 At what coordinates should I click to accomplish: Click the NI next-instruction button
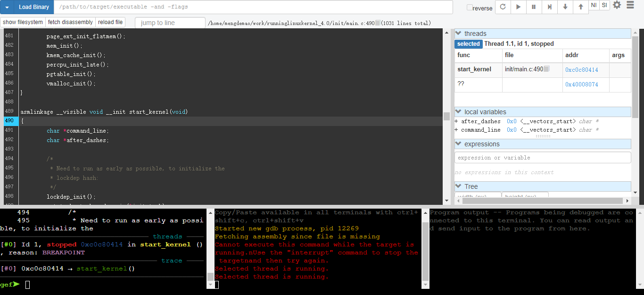pyautogui.click(x=594, y=5)
